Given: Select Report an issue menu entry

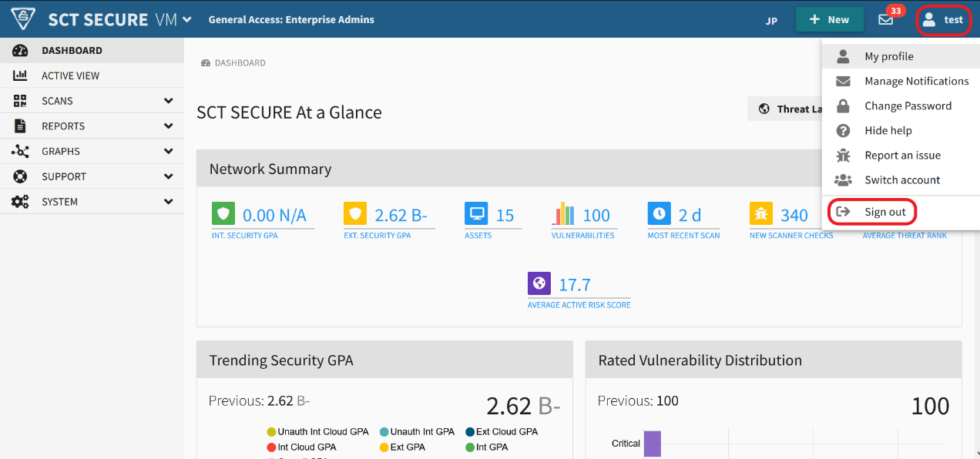Looking at the screenshot, I should [x=901, y=155].
